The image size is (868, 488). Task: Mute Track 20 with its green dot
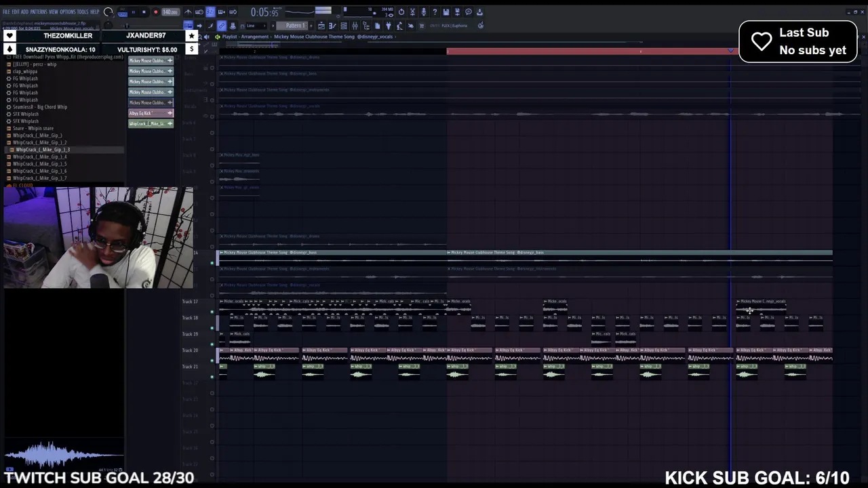point(212,361)
